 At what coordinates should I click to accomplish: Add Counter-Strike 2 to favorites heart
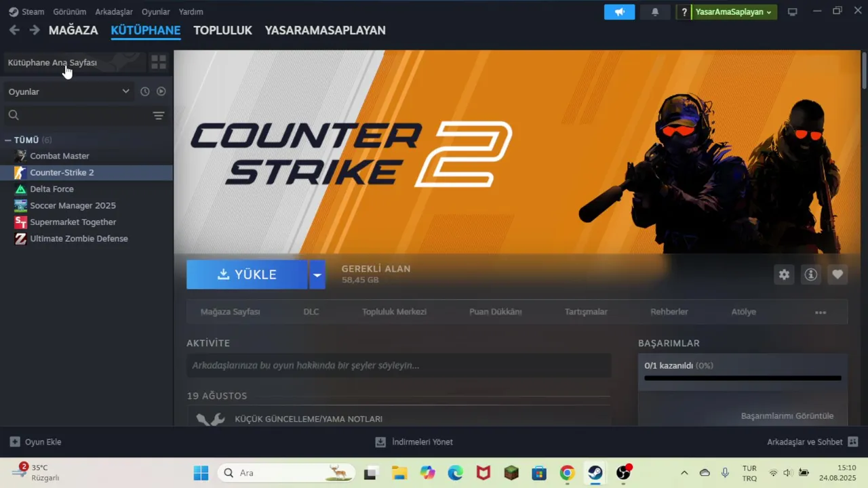[837, 274]
